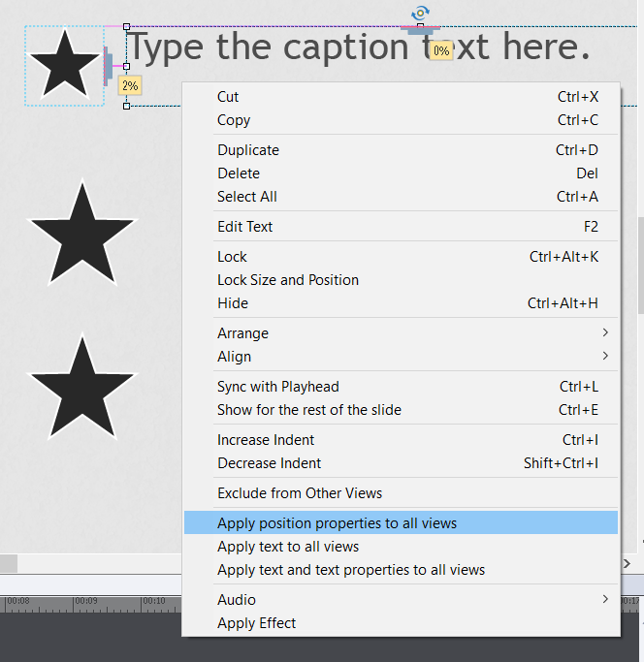Select the top star shape
The height and width of the screenshot is (662, 644).
pyautogui.click(x=65, y=66)
